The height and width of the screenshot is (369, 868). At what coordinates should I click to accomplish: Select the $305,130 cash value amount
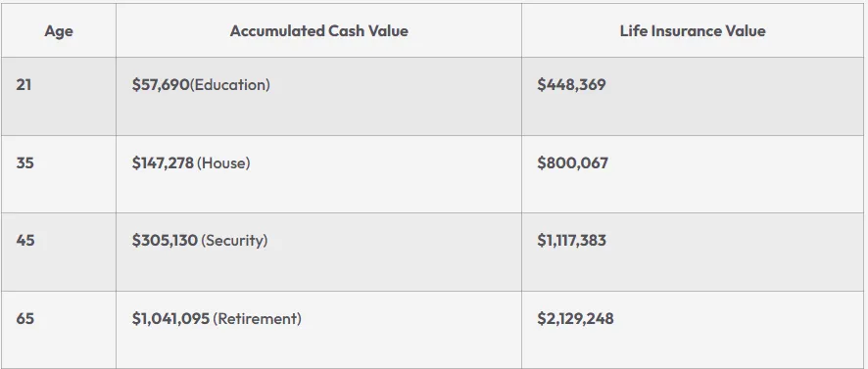(165, 241)
